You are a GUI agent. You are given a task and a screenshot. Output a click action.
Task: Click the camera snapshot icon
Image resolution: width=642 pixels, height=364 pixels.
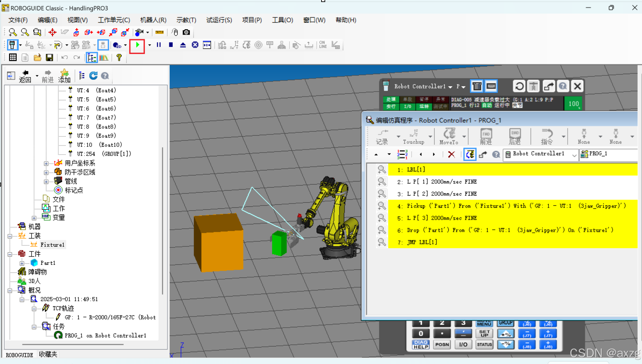pos(186,32)
